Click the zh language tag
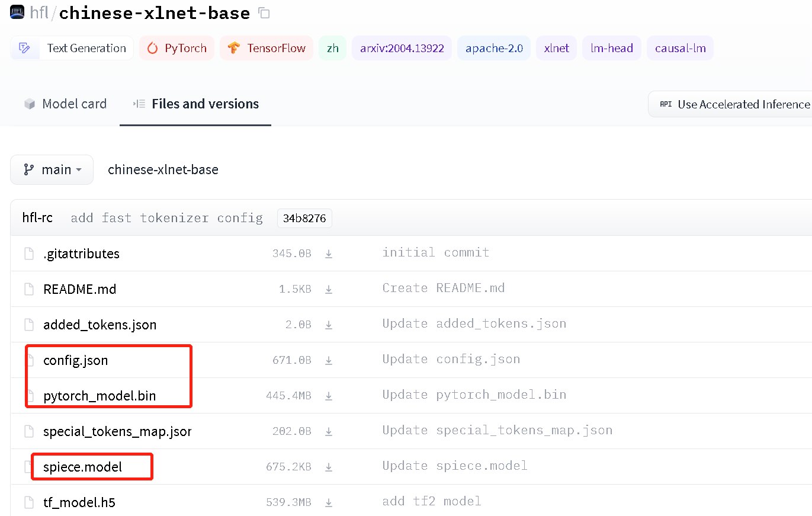Viewport: 812px width, 516px height. click(333, 49)
